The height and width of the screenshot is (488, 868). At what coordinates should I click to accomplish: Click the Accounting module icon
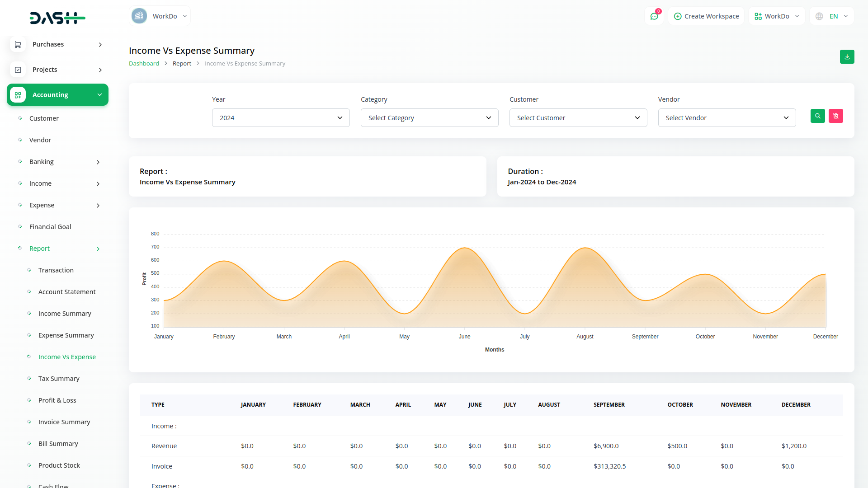18,95
